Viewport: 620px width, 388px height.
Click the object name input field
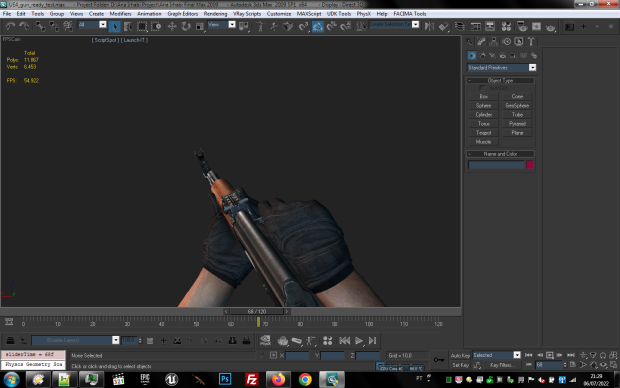coord(496,165)
